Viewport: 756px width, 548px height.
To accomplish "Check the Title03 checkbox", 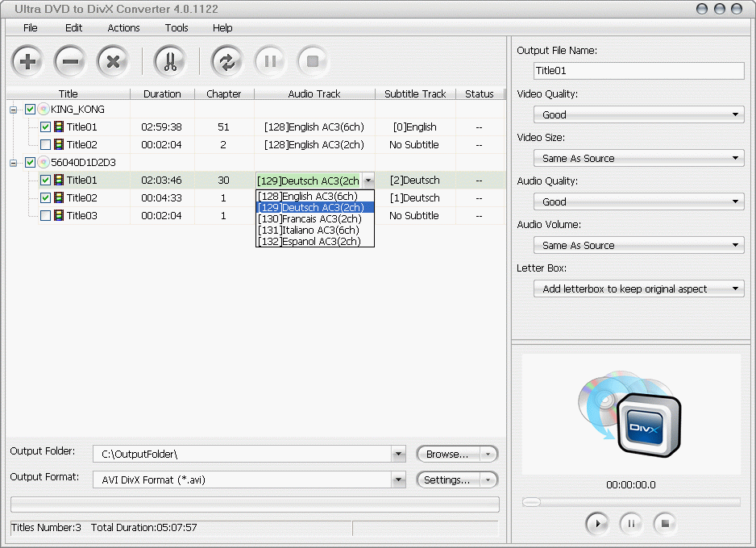I will click(45, 215).
